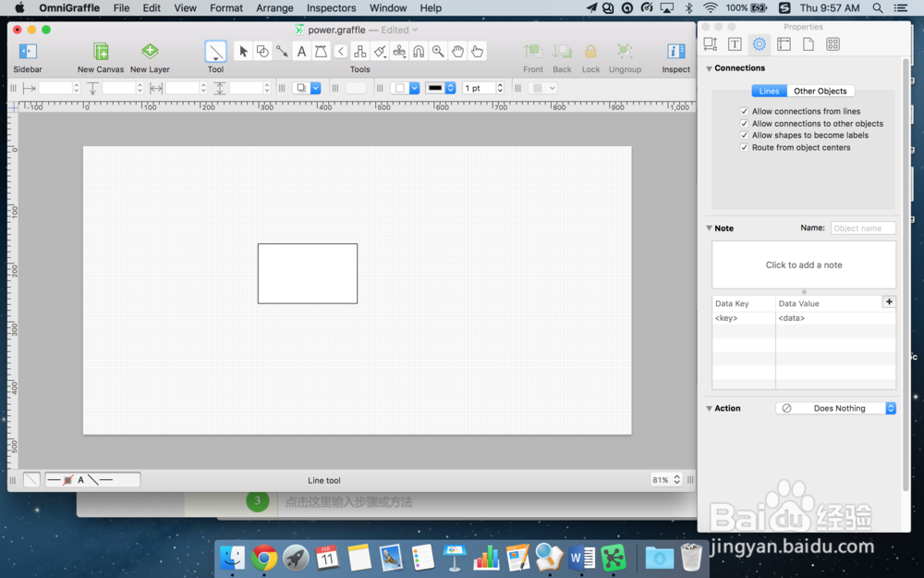Open the Document inspector tab
This screenshot has height=578, width=924.
[808, 44]
